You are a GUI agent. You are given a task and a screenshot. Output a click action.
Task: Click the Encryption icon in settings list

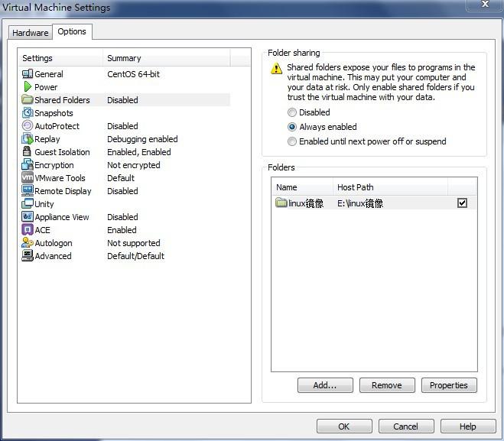pos(28,165)
